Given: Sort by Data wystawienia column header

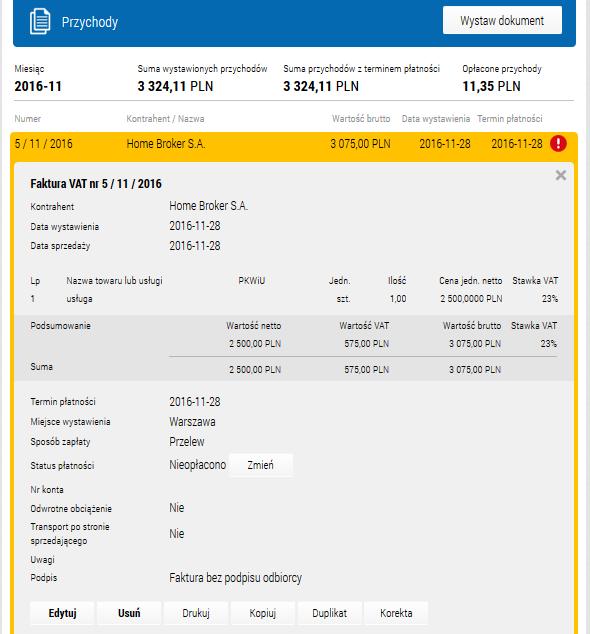Looking at the screenshot, I should point(436,119).
